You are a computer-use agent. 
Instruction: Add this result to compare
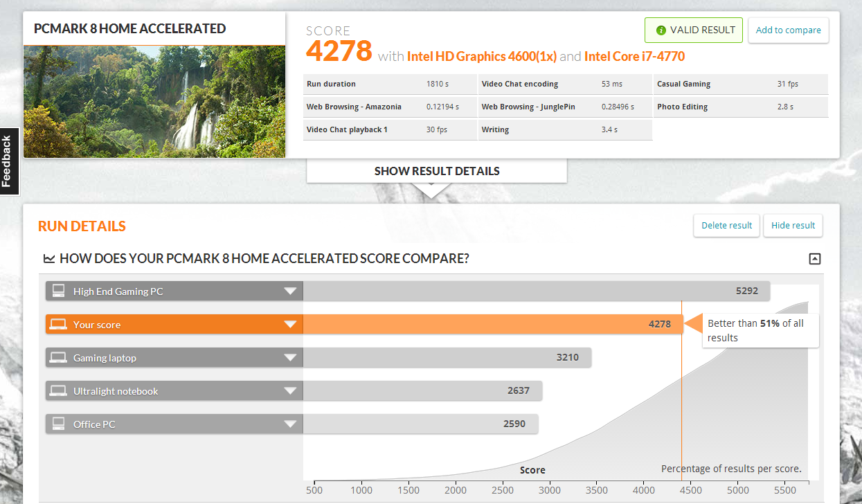789,30
